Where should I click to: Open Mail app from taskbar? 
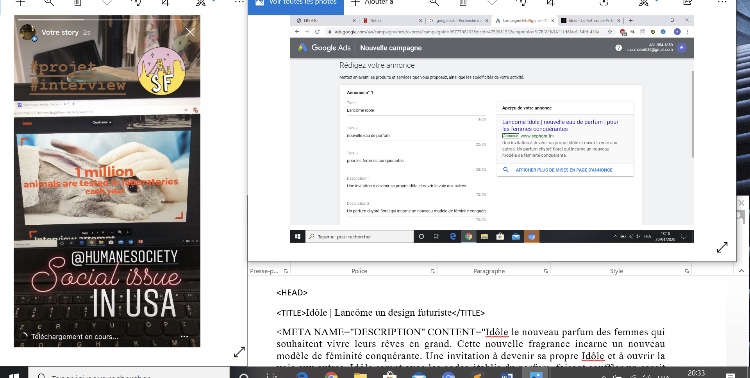419,376
